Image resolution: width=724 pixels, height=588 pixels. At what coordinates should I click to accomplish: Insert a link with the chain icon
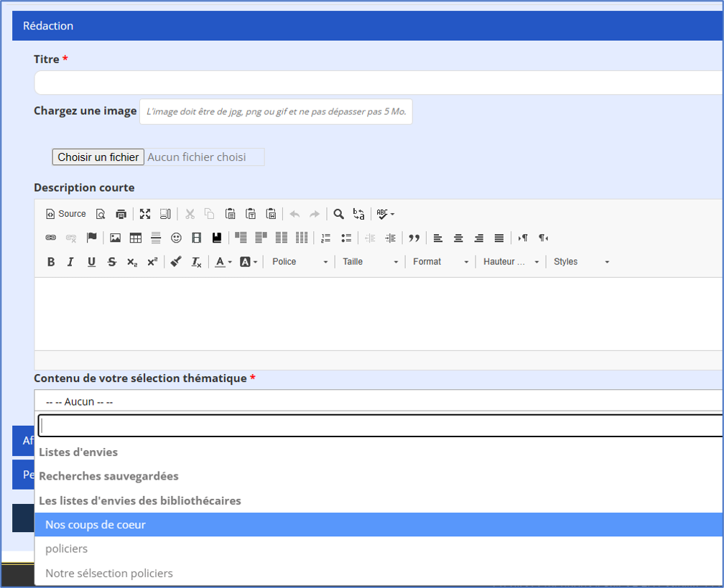click(x=51, y=238)
